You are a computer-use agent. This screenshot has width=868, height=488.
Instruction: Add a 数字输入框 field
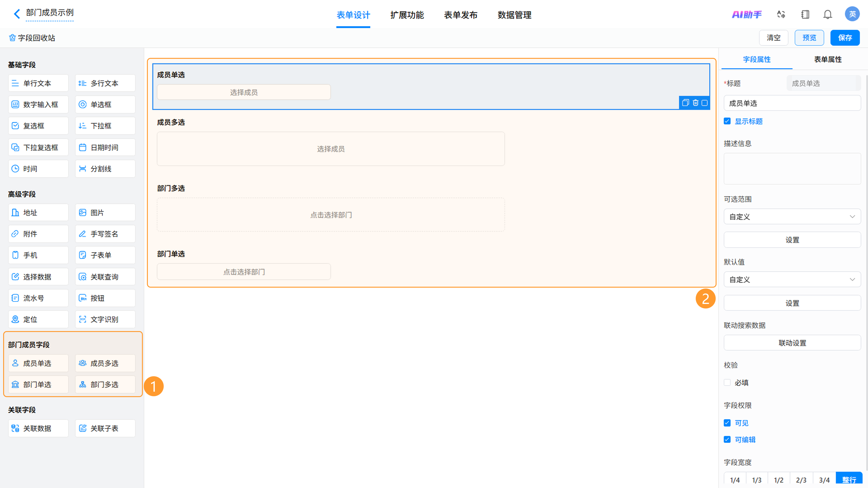[x=38, y=104]
